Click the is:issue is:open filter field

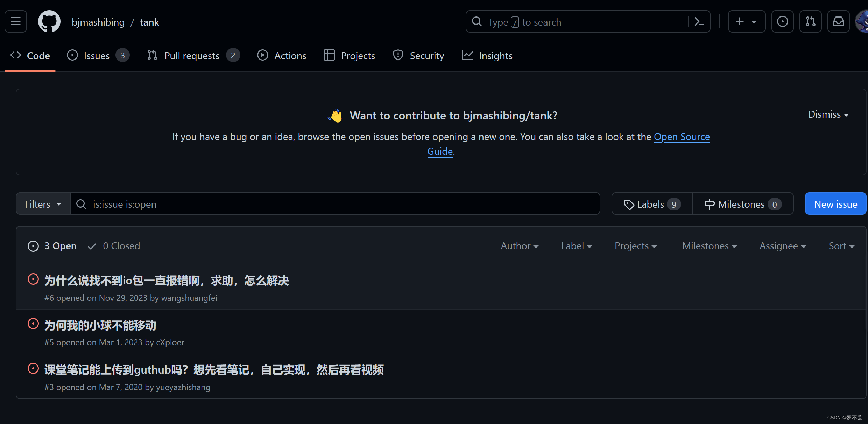coord(335,204)
